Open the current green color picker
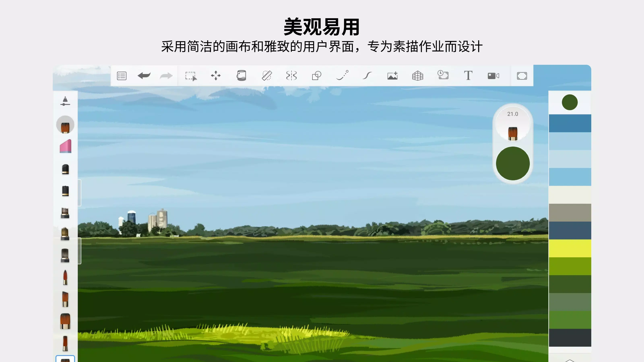Viewport: 644px width, 362px height. click(513, 164)
